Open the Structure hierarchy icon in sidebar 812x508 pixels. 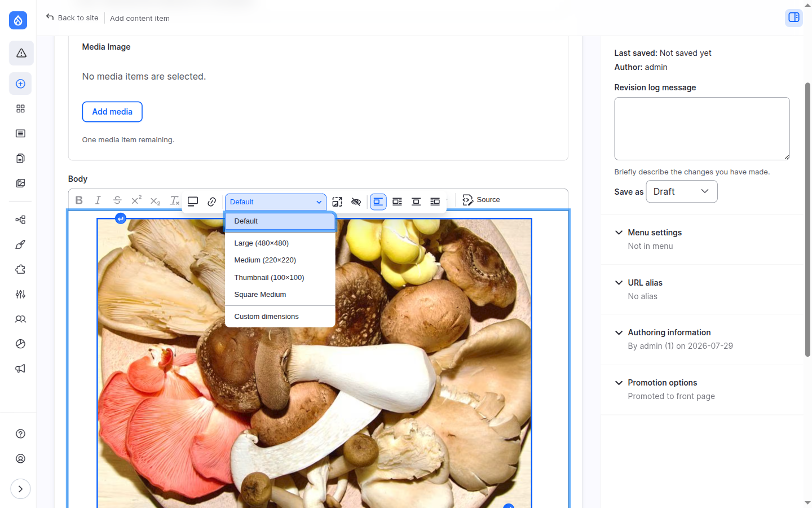tap(21, 220)
